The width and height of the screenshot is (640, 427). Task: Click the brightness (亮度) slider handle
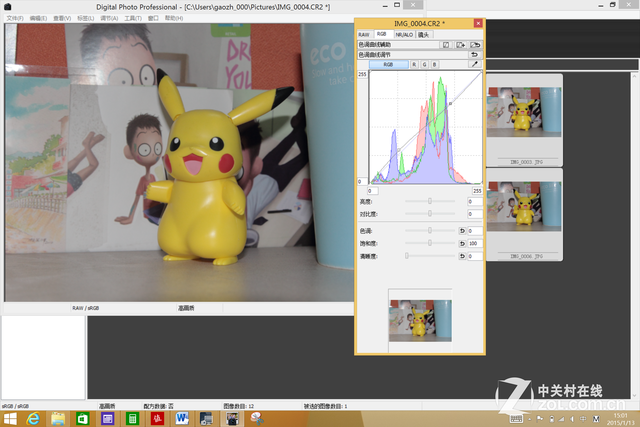pyautogui.click(x=430, y=201)
